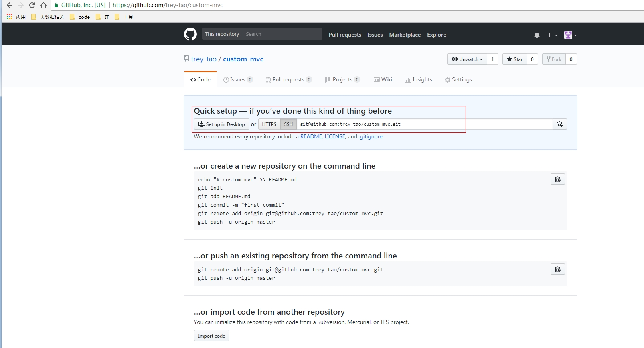Open the custom-mvc repository link
Screen dimensions: 644x348
point(243,59)
